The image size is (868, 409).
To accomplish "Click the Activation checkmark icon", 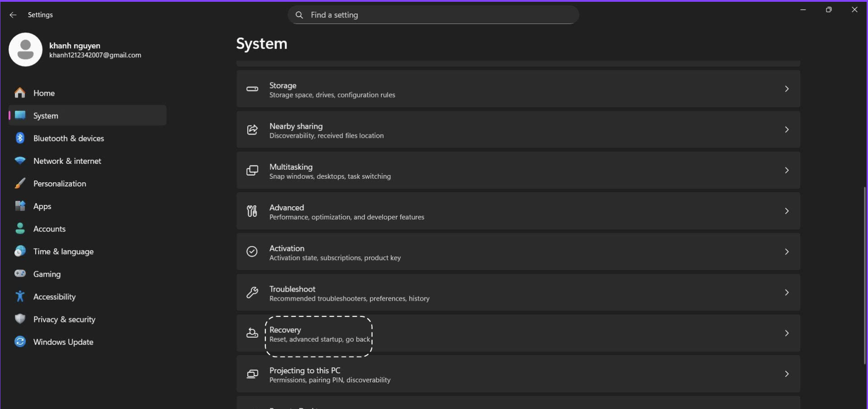I will pyautogui.click(x=252, y=252).
